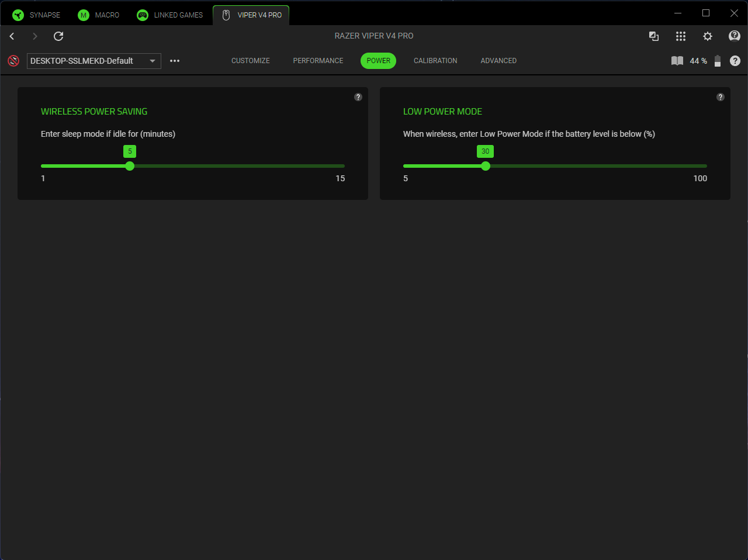Screen dimensions: 748x560
Task: Open the Advanced tab
Action: pos(498,61)
